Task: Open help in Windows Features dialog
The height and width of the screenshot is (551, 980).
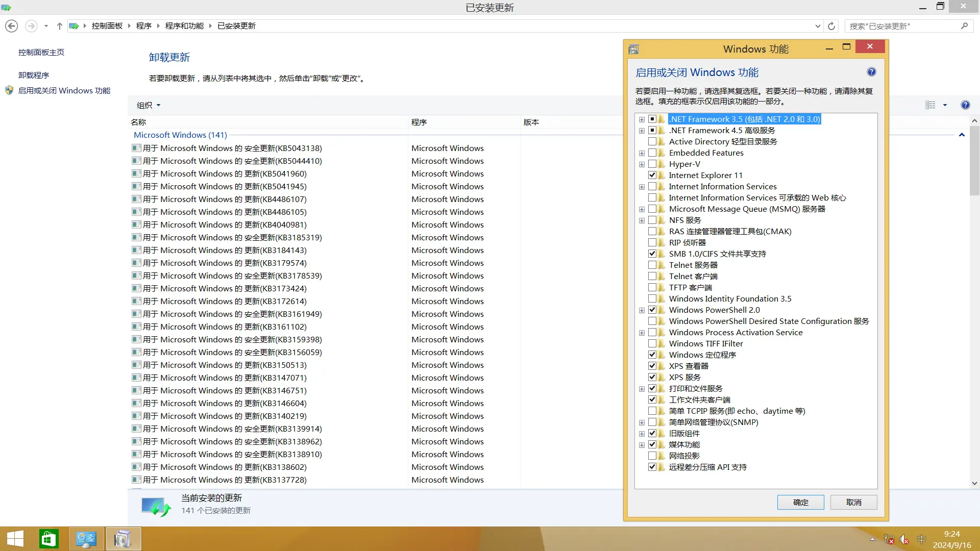Action: (871, 72)
